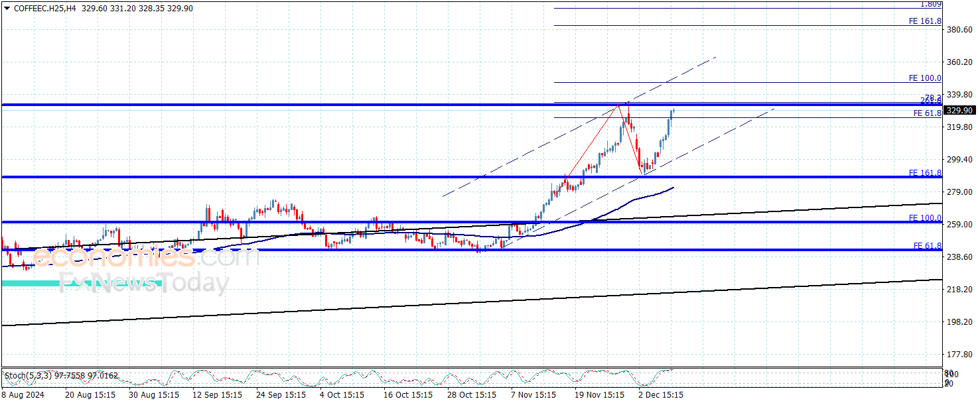This screenshot has width=980, height=403.
Task: Click the FxNewsToday watermark text
Action: (x=144, y=284)
